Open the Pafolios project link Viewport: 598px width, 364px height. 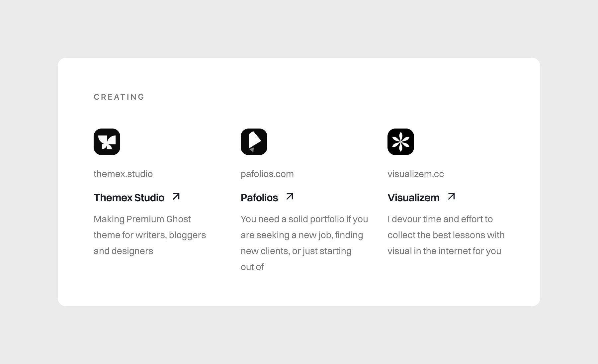click(259, 198)
